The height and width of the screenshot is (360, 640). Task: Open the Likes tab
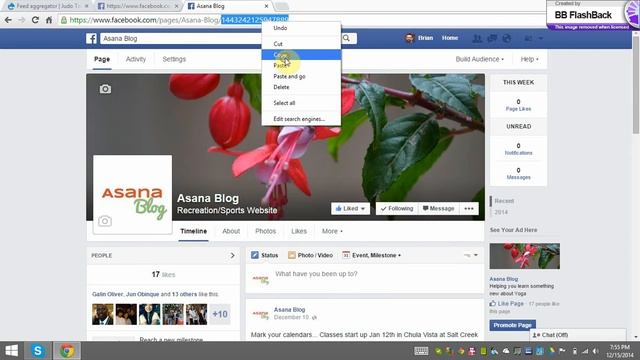pyautogui.click(x=299, y=231)
